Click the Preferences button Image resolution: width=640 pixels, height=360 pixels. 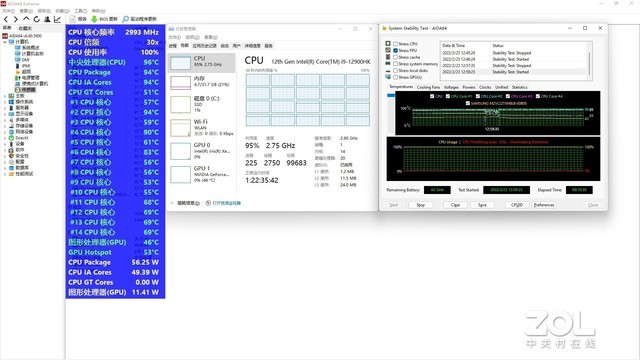[x=544, y=205]
